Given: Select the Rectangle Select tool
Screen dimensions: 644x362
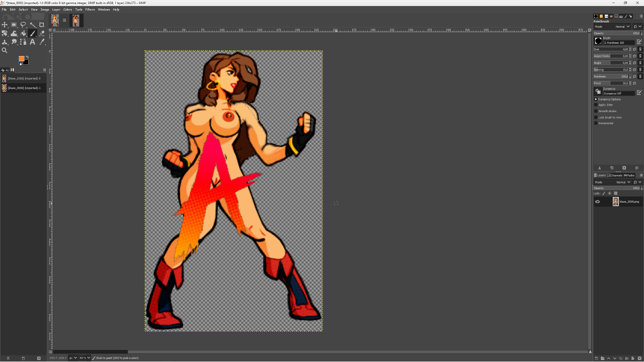Looking at the screenshot, I should [14, 25].
